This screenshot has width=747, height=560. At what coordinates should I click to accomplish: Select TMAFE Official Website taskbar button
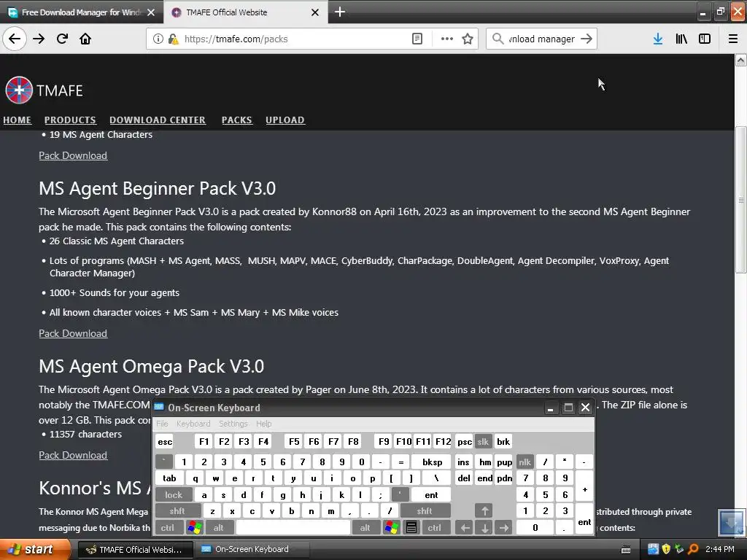pyautogui.click(x=135, y=549)
